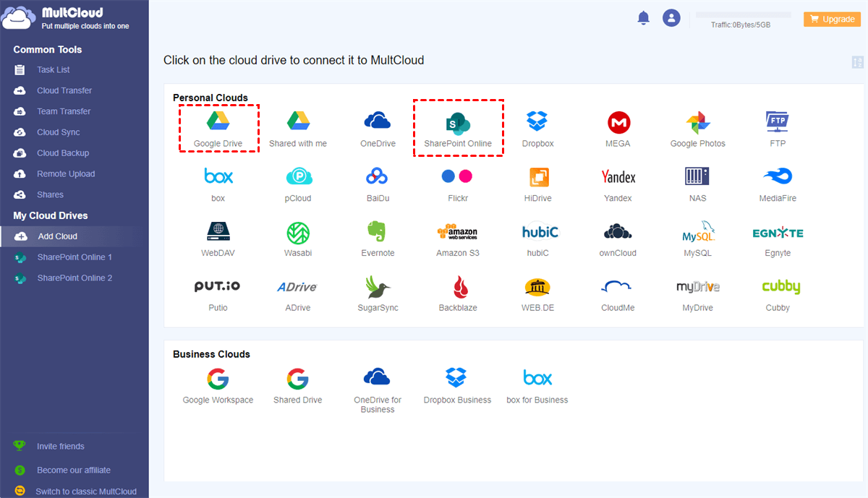Select SharePoint Online 1 drive
Viewport: 868px width, 498px height.
click(75, 257)
